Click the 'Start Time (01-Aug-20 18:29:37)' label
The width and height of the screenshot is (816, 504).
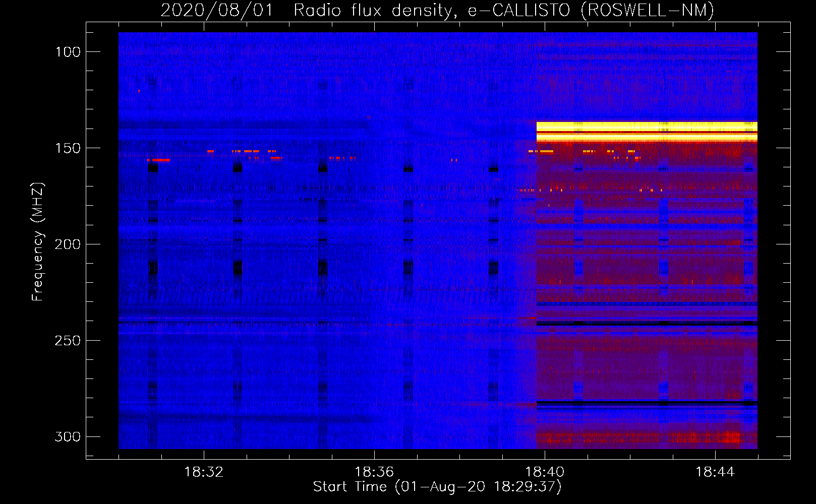437,487
